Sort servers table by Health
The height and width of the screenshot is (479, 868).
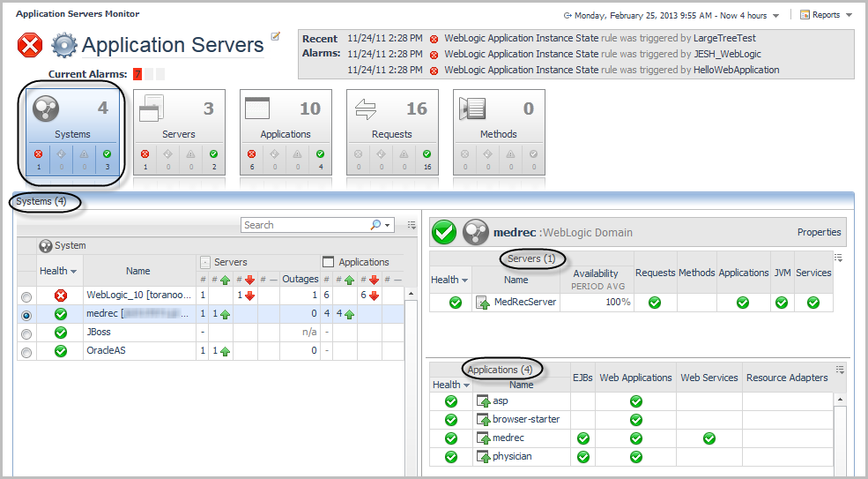tap(450, 280)
